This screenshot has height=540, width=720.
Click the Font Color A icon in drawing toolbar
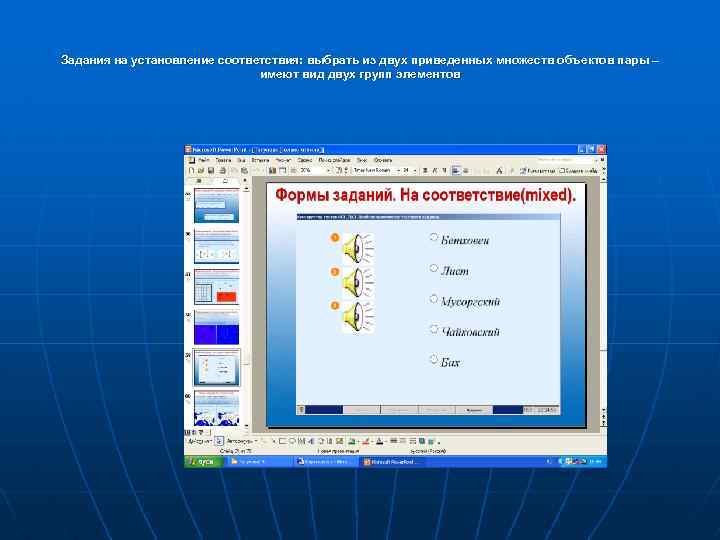[380, 441]
